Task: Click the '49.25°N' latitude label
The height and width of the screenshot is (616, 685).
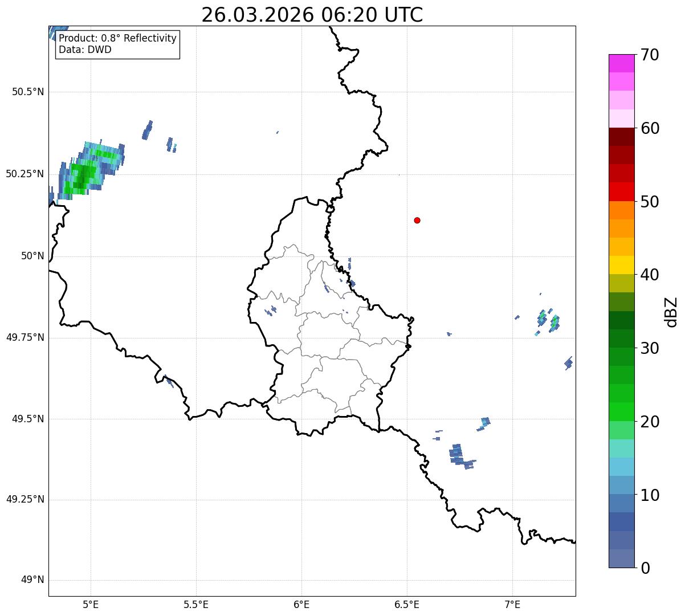Action: [x=25, y=499]
